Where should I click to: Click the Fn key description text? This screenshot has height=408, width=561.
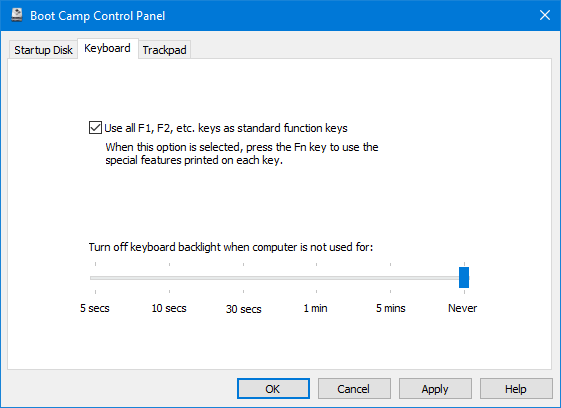coord(242,154)
